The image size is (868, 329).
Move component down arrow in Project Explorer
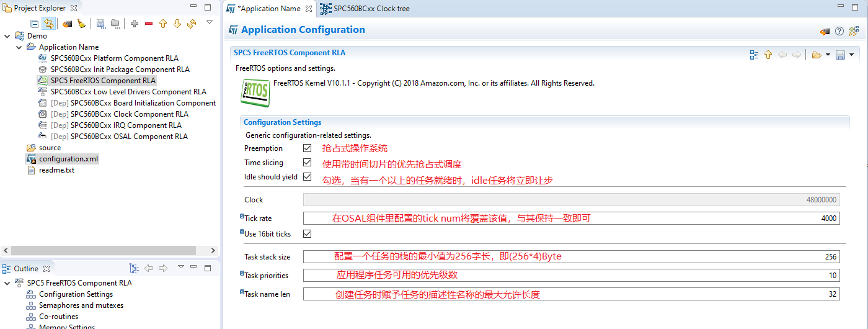pos(177,24)
